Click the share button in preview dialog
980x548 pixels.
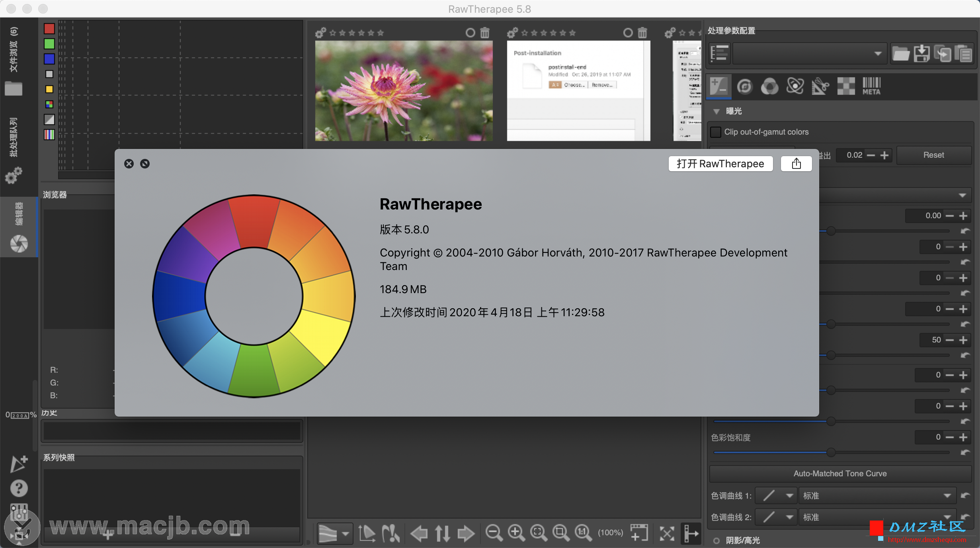coord(796,164)
